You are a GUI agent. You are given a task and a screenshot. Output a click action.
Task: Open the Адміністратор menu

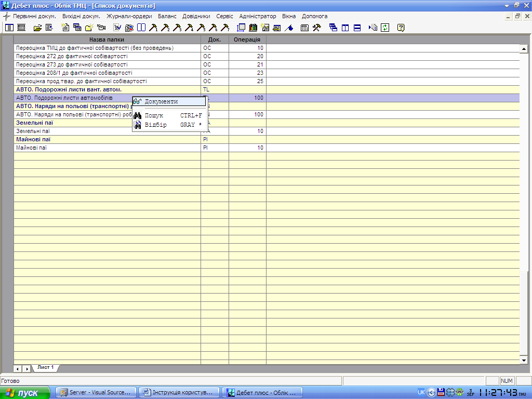(x=258, y=16)
